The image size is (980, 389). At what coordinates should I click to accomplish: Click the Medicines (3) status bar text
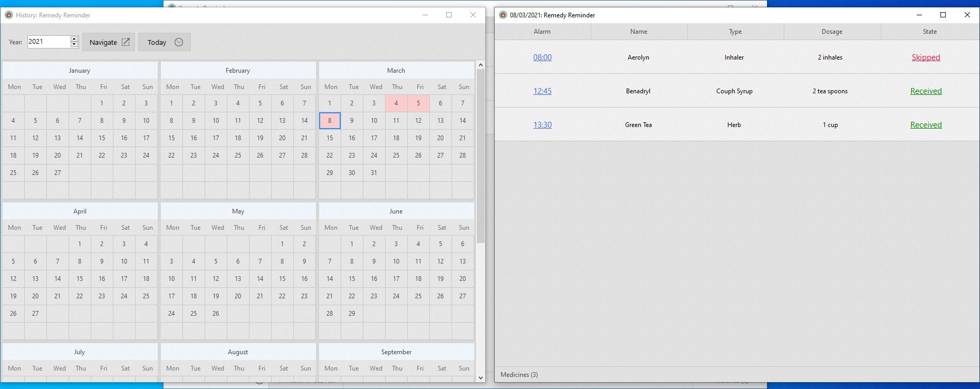click(x=519, y=375)
